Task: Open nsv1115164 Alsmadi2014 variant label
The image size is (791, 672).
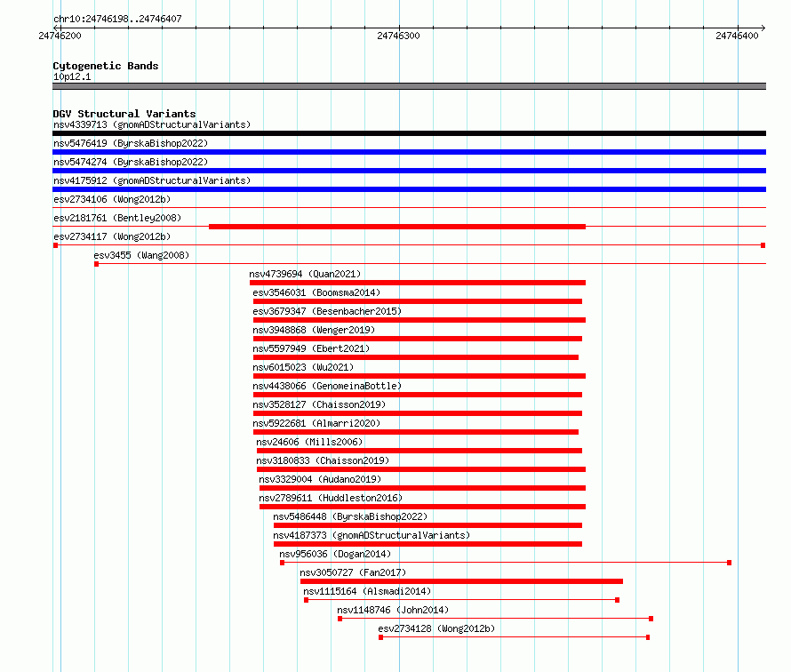Action: pyautogui.click(x=367, y=591)
